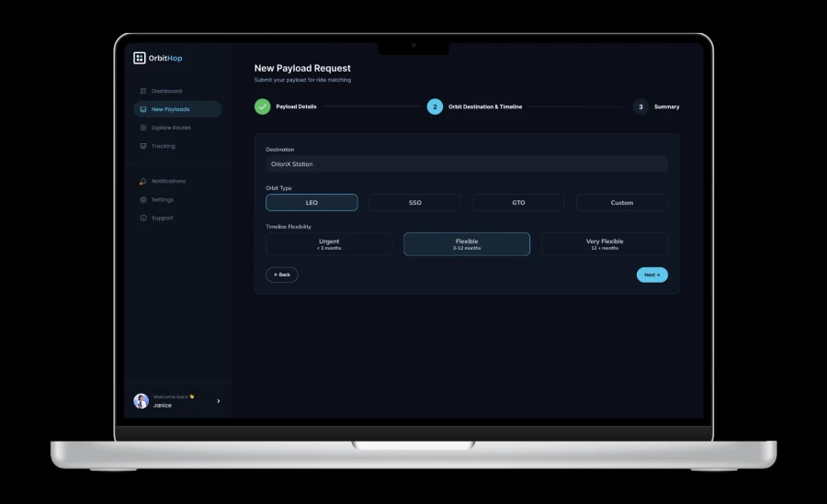Image resolution: width=827 pixels, height=504 pixels.
Task: Click the Orbit Destination & Timeline step label
Action: tap(485, 106)
